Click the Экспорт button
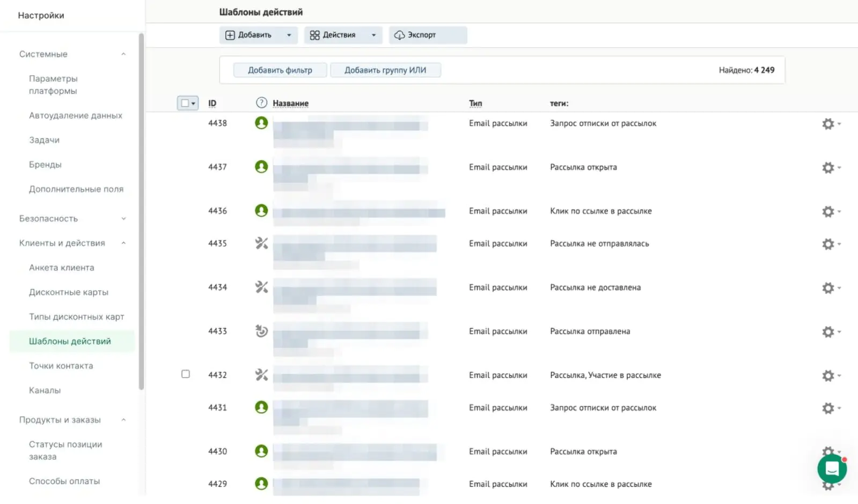This screenshot has width=858, height=504. pos(428,35)
